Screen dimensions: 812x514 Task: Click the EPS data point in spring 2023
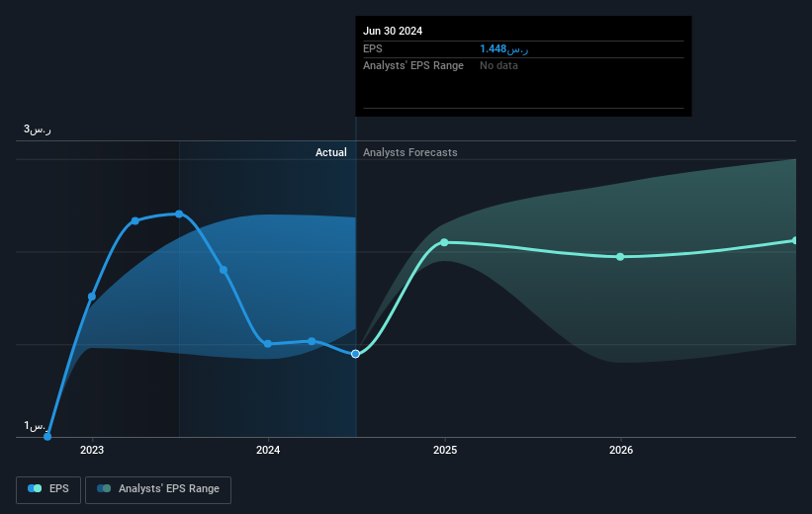(x=135, y=221)
